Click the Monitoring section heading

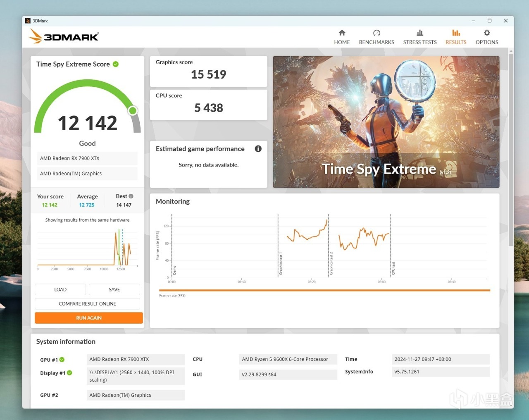coord(173,201)
